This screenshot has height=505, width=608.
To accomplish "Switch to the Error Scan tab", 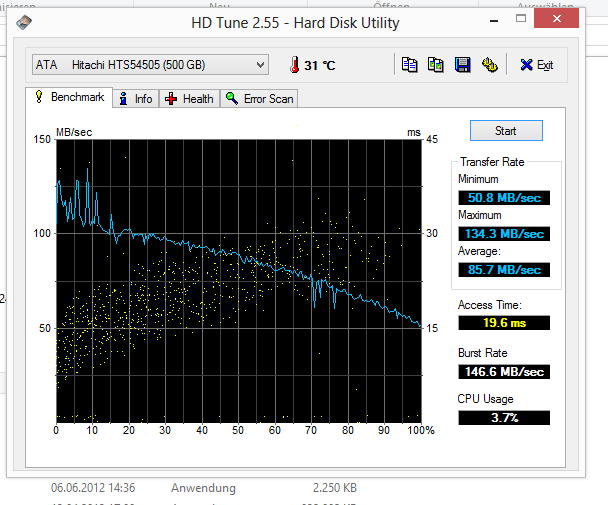I will [259, 99].
